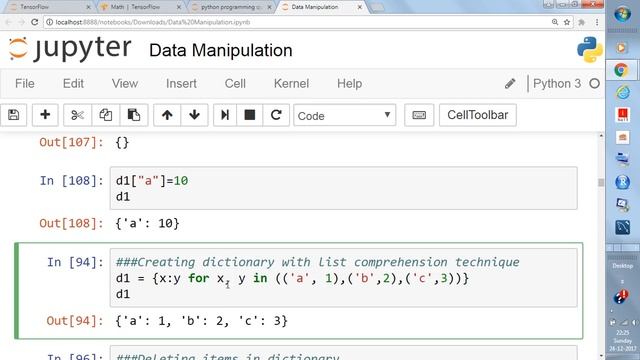This screenshot has height=360, width=640.
Task: Rename notebook via Data Manipulation title
Action: 220,51
